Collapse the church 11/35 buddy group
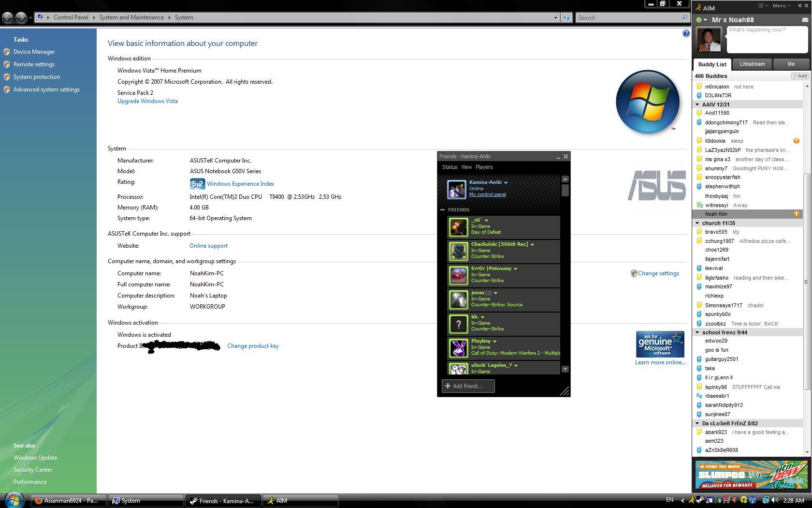 pos(697,223)
